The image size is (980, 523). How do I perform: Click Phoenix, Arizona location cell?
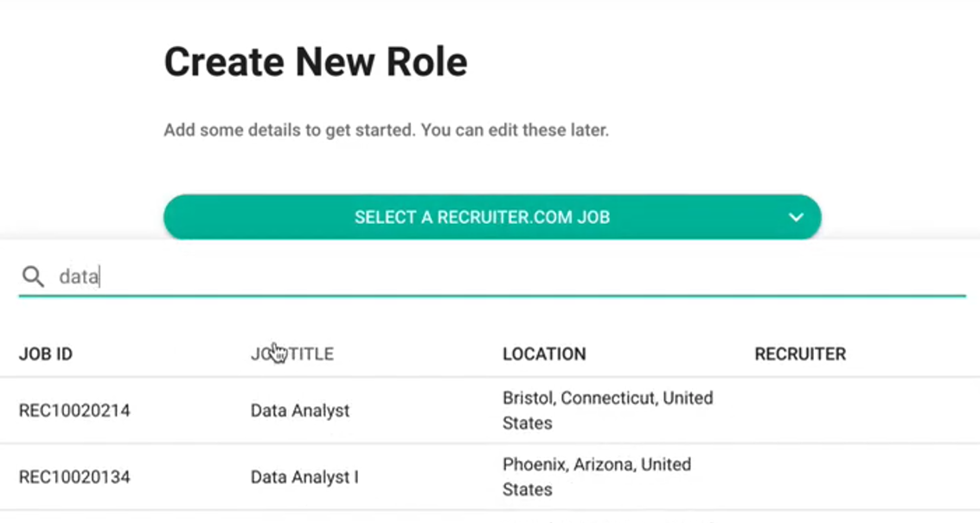click(597, 477)
